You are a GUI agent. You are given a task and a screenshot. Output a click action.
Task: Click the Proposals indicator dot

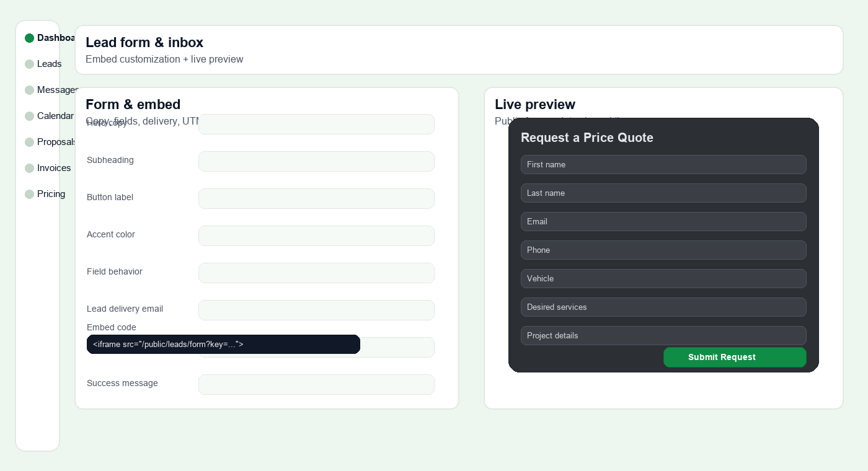pos(30,142)
